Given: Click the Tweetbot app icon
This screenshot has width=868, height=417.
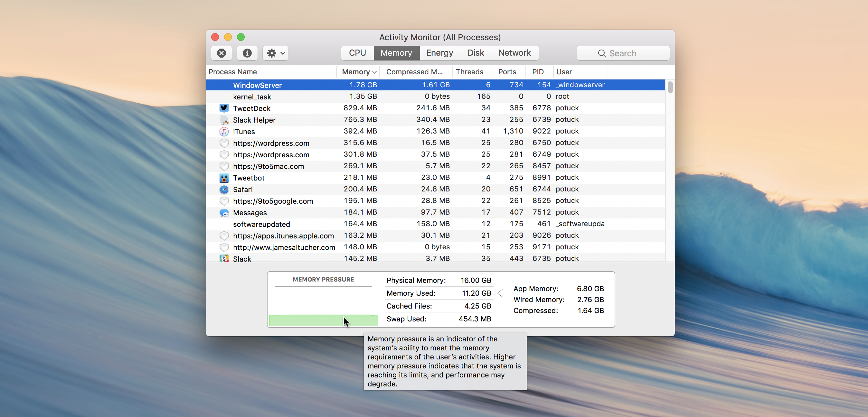Looking at the screenshot, I should [x=224, y=178].
